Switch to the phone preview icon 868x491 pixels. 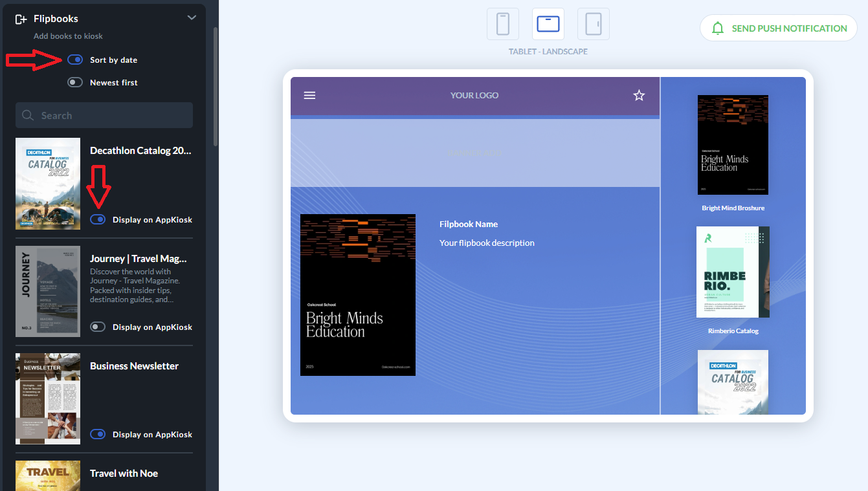tap(503, 24)
